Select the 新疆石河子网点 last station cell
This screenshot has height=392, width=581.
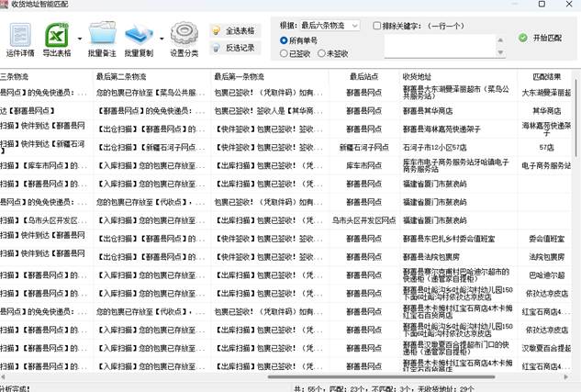click(x=363, y=148)
